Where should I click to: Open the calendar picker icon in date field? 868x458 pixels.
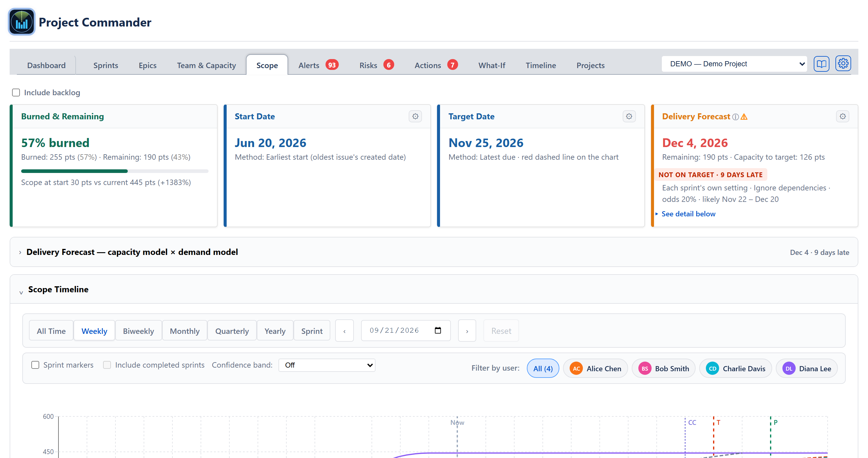pyautogui.click(x=438, y=330)
